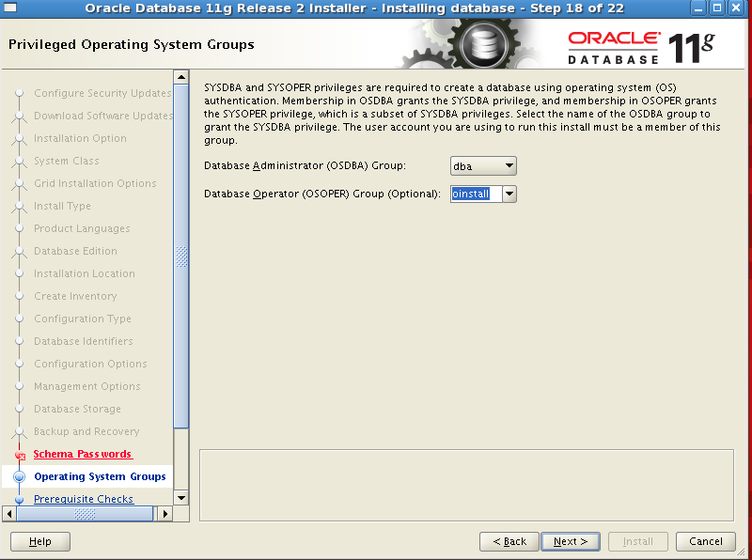
Task: Open the window menu icon in the title bar
Action: (x=10, y=8)
